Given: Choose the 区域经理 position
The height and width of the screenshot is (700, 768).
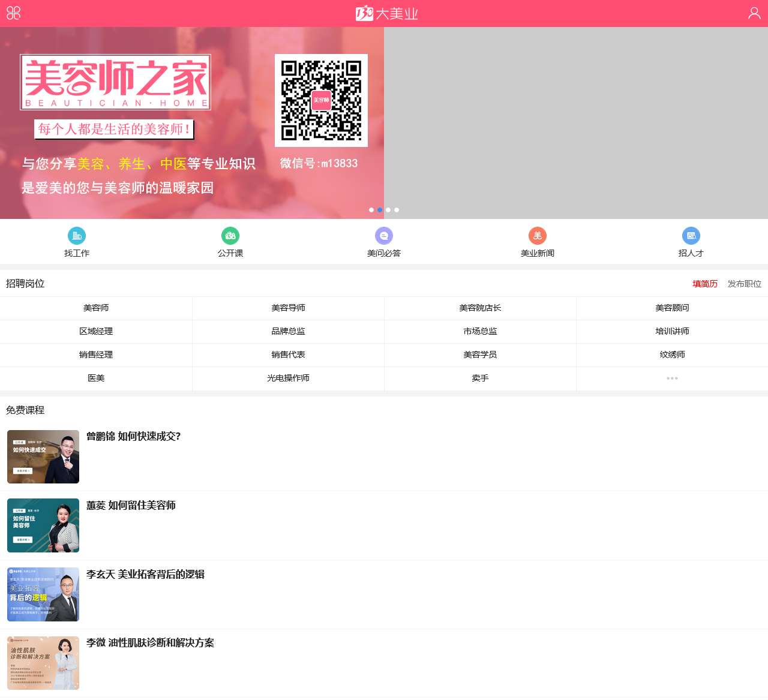Looking at the screenshot, I should click(x=96, y=331).
